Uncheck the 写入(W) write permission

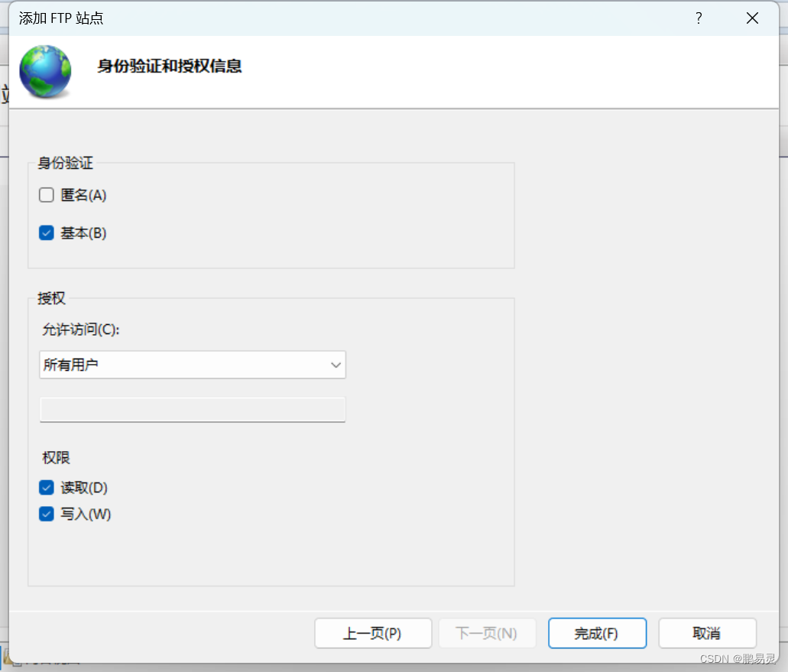[x=46, y=514]
